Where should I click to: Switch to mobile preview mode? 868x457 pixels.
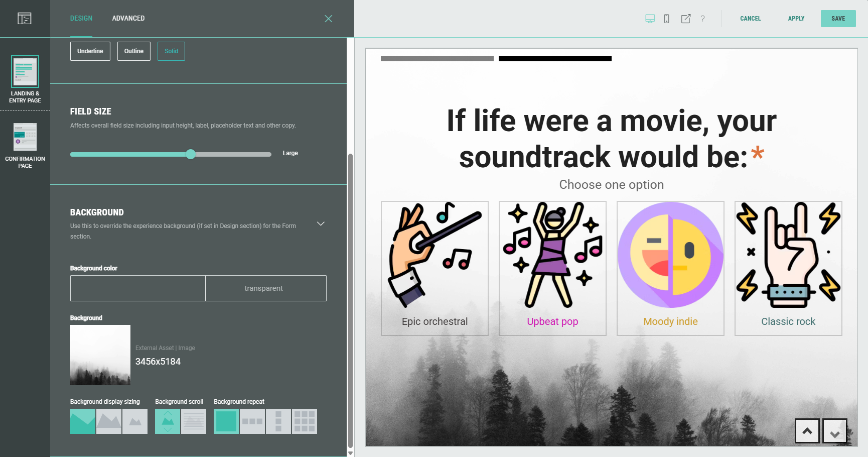tap(666, 19)
